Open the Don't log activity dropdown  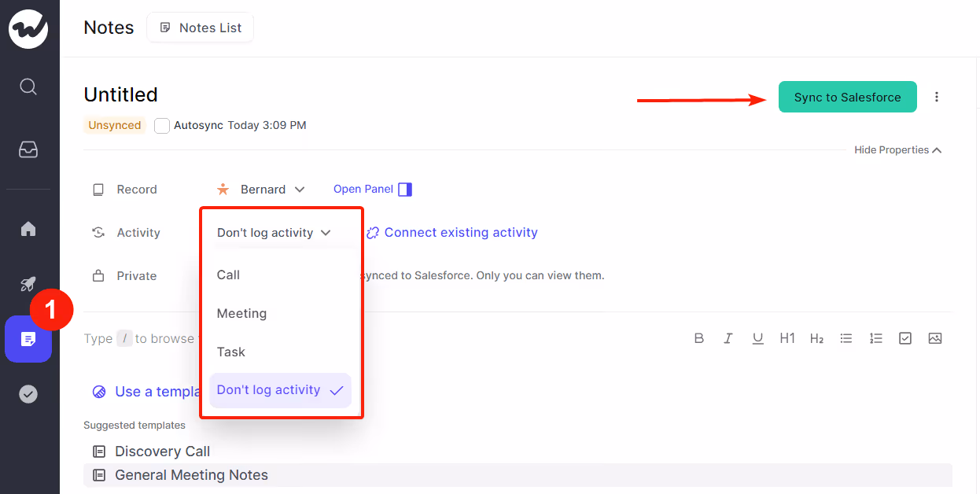pyautogui.click(x=273, y=232)
